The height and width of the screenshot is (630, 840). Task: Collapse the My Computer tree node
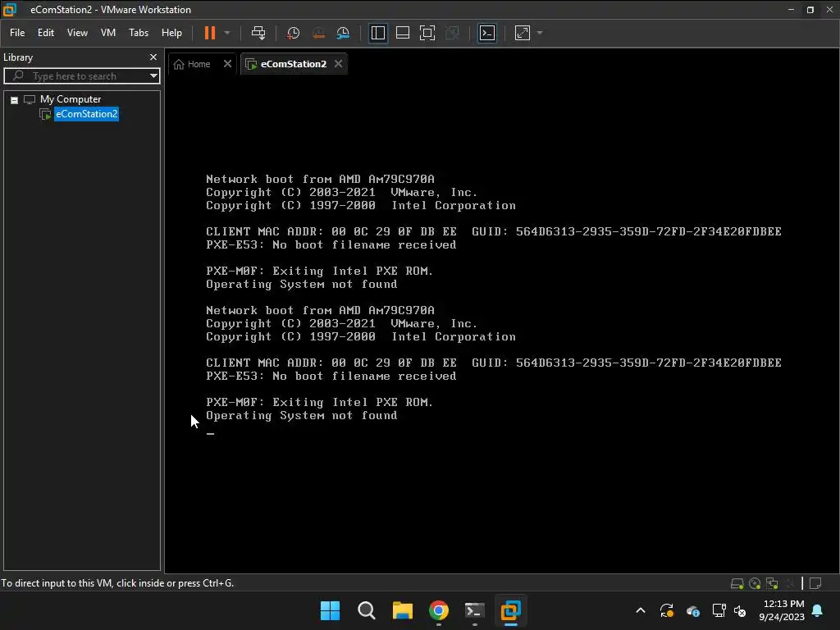tap(15, 100)
